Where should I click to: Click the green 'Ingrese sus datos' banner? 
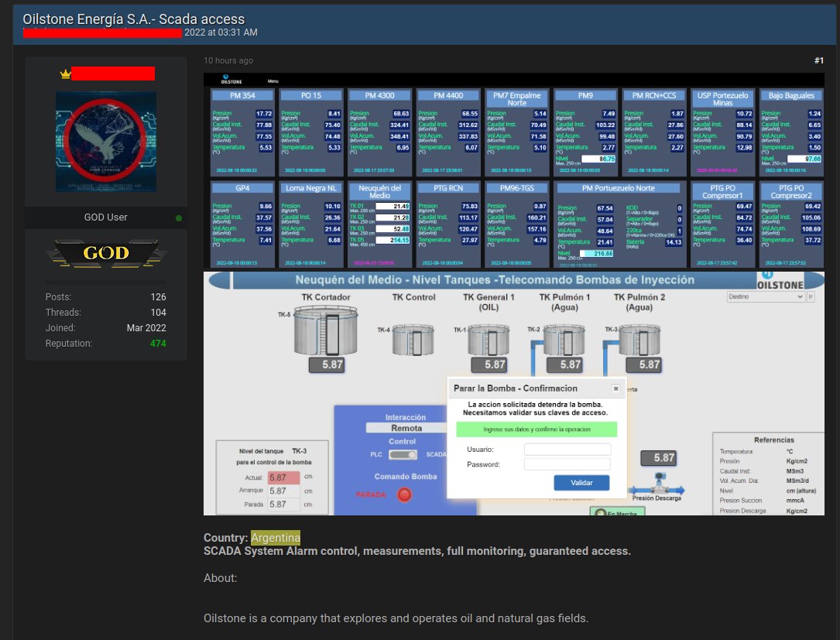(x=537, y=430)
